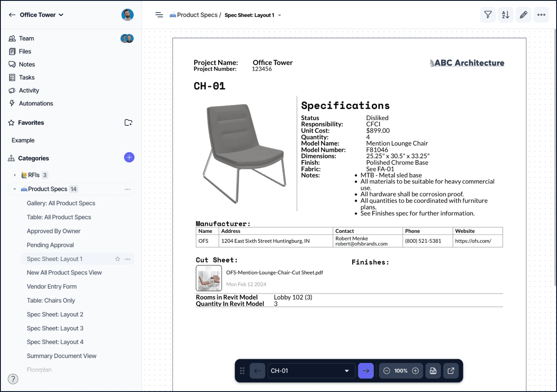Click the (800) 521-5381 phone number

pyautogui.click(x=423, y=241)
